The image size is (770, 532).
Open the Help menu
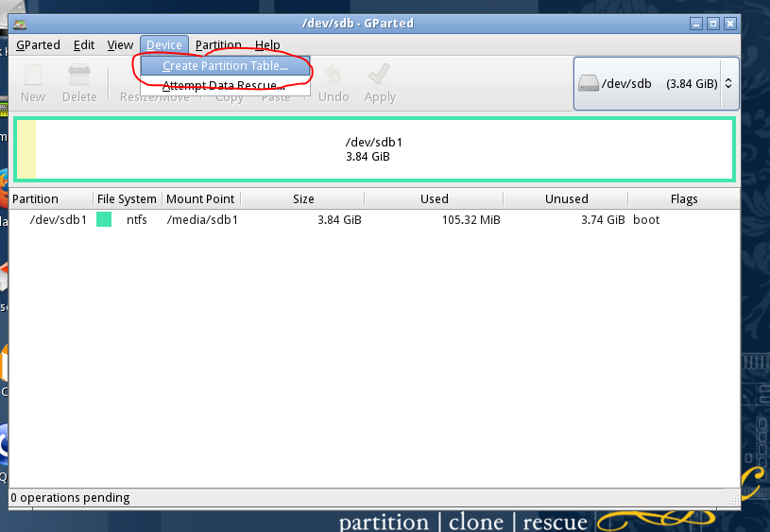pyautogui.click(x=267, y=44)
